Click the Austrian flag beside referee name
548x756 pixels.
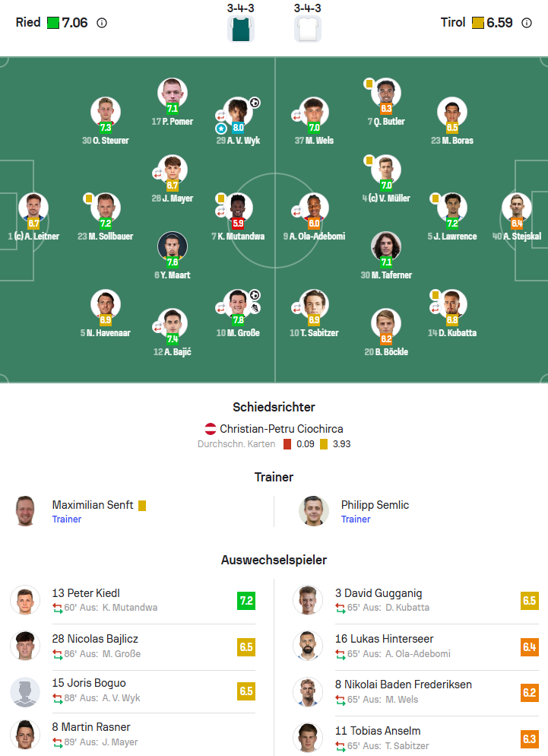click(x=211, y=429)
